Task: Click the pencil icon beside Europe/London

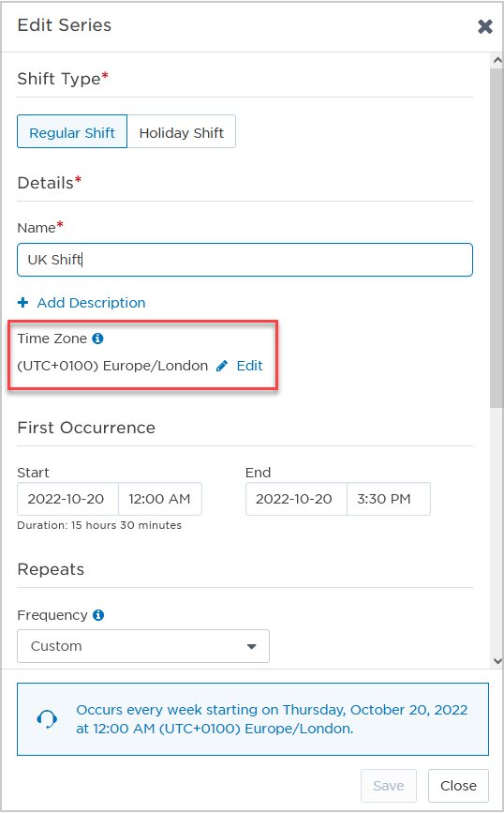Action: (222, 366)
